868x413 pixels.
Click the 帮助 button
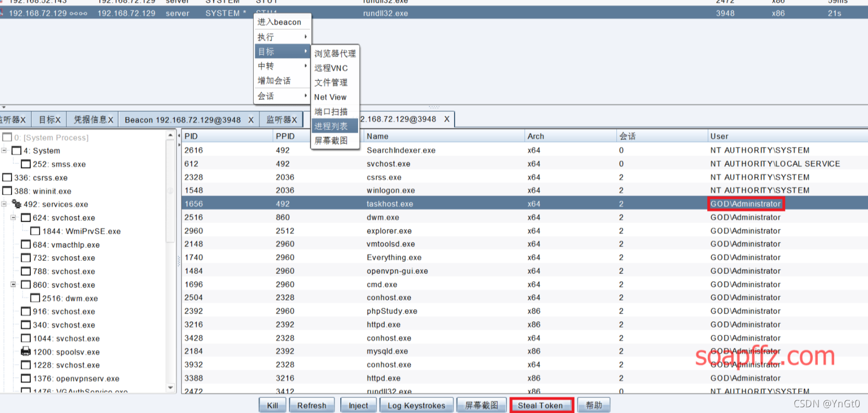coord(594,405)
